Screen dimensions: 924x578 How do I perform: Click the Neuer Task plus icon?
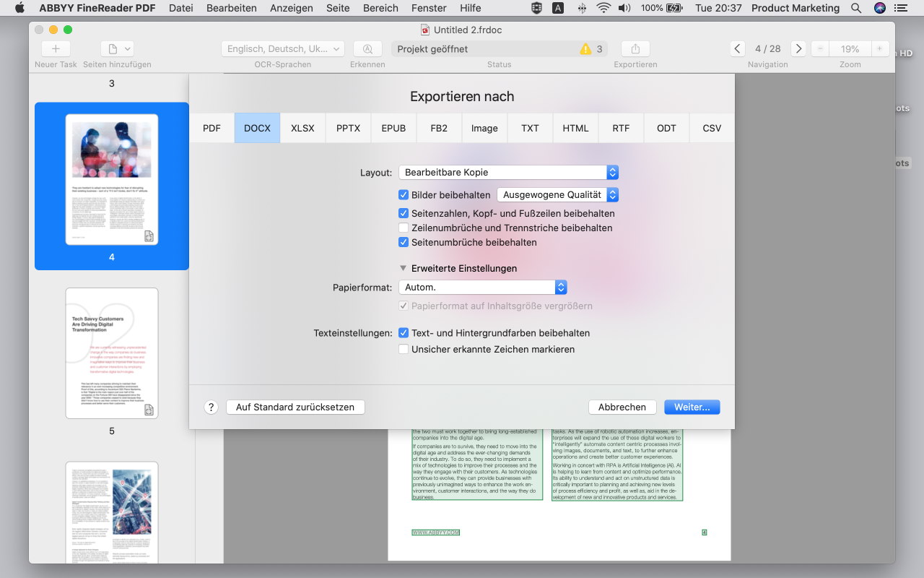[56, 49]
